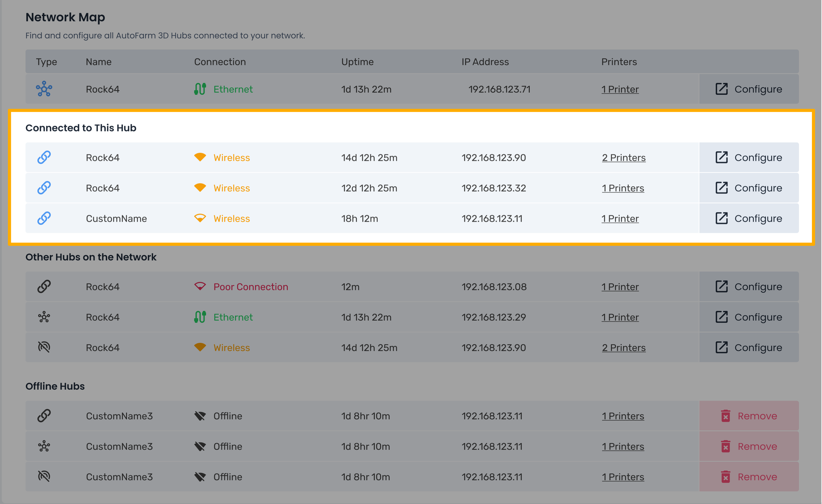This screenshot has width=822, height=504.
Task: Click the Connection column header
Action: point(220,62)
